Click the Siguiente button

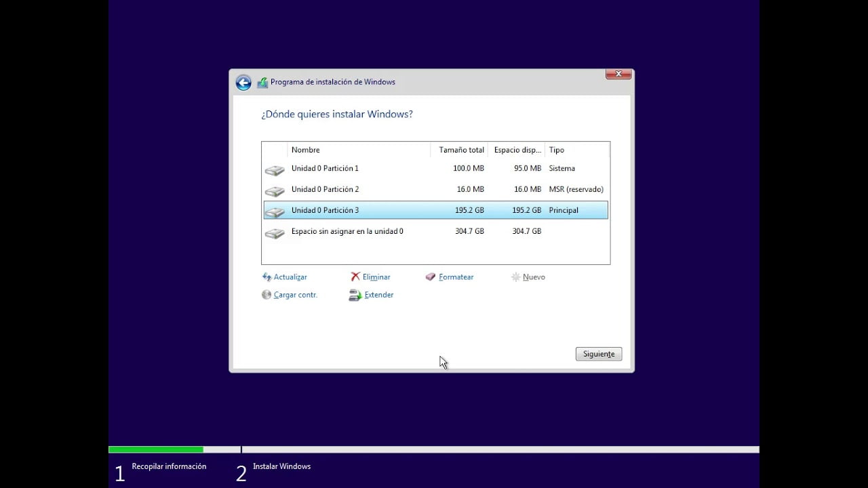597,353
